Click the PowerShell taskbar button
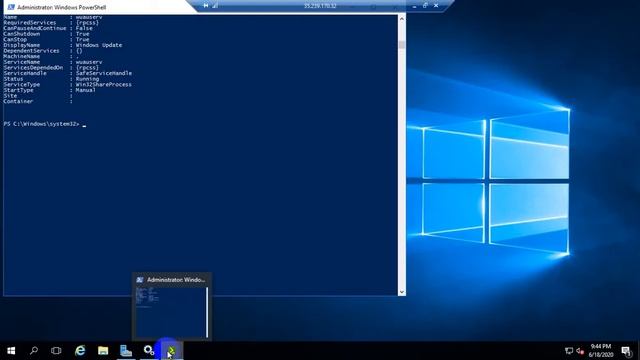Screen dimensions: 640x360 coord(171,351)
